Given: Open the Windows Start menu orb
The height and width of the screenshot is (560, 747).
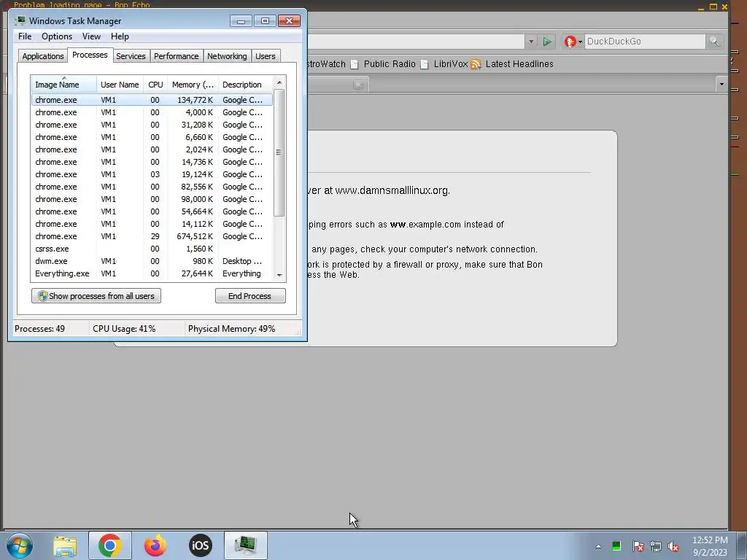Looking at the screenshot, I should pos(20,545).
